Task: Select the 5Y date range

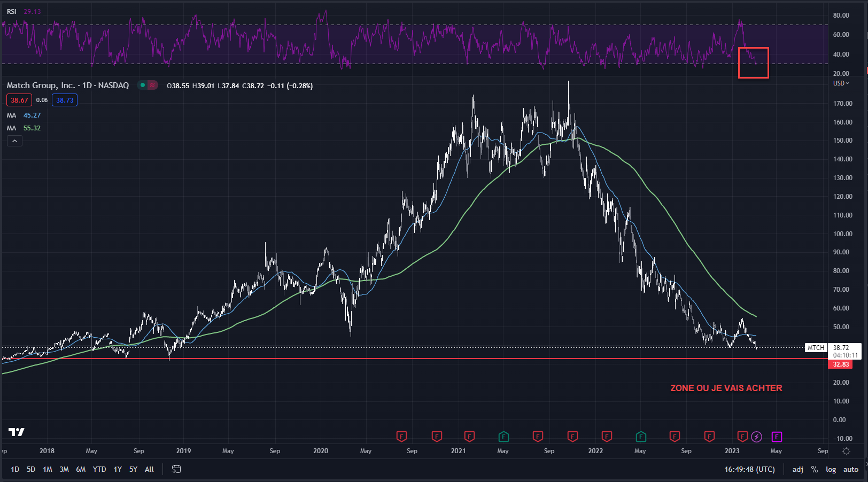Action: [x=133, y=469]
